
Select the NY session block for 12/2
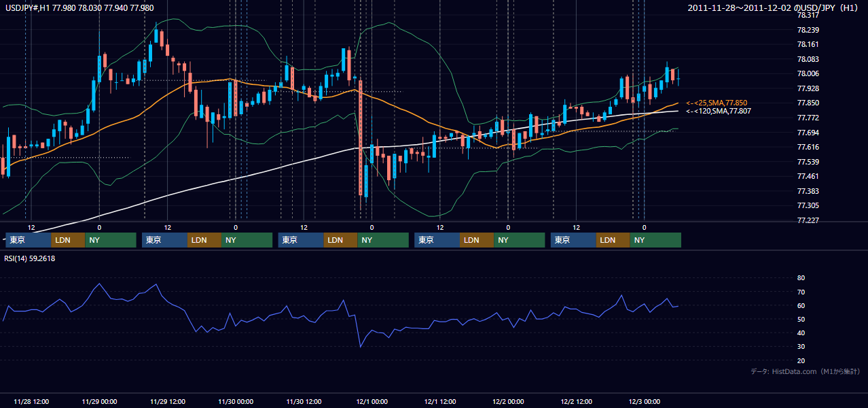655,240
